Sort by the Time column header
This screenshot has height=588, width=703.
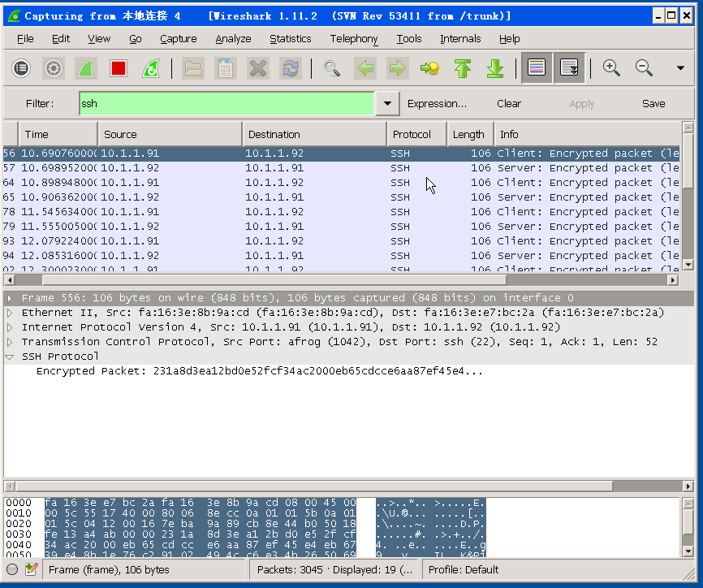click(58, 134)
